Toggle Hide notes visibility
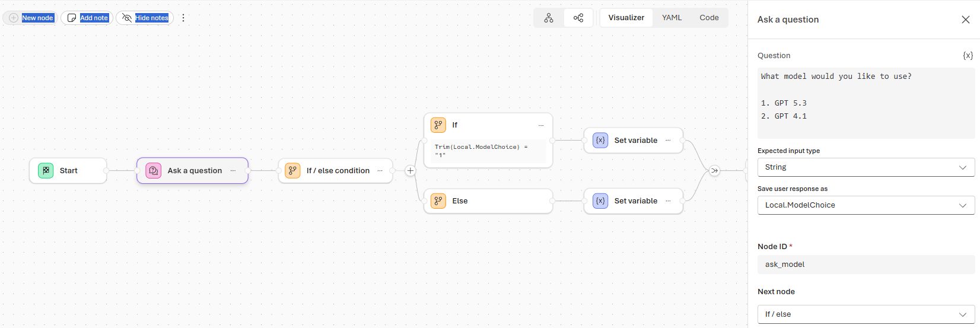 (145, 18)
